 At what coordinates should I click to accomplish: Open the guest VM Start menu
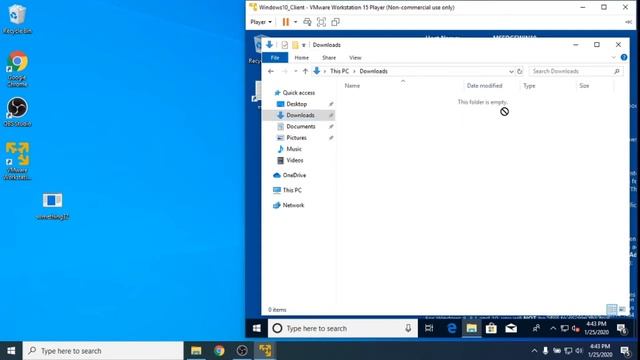pos(257,328)
